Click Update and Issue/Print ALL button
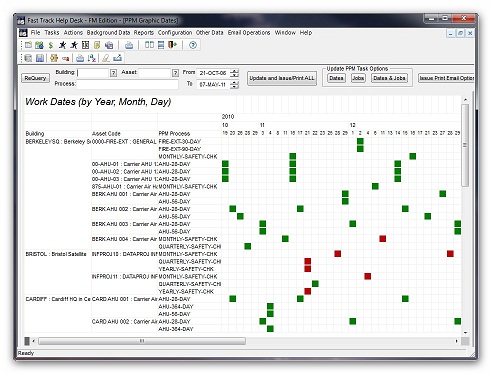Screen dimensions: 492x374 [282, 78]
